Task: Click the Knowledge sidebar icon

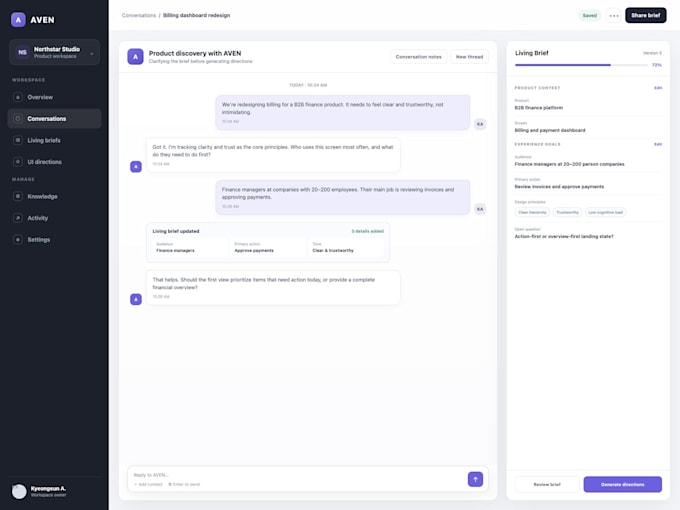Action: 18,196
